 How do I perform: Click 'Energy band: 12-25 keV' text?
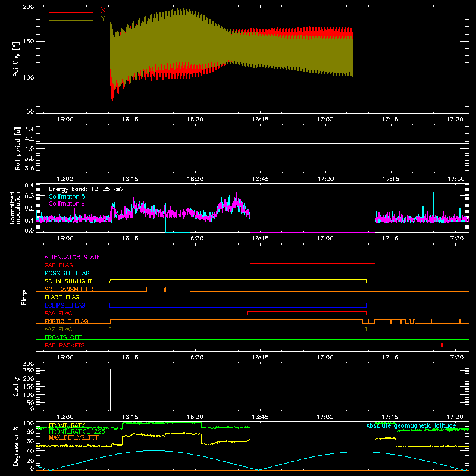click(86, 189)
